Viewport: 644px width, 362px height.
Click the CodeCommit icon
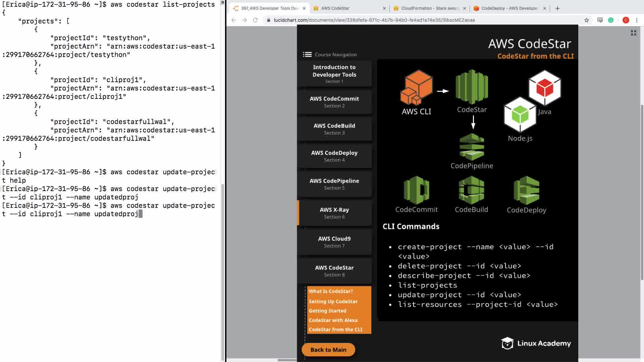tap(416, 190)
